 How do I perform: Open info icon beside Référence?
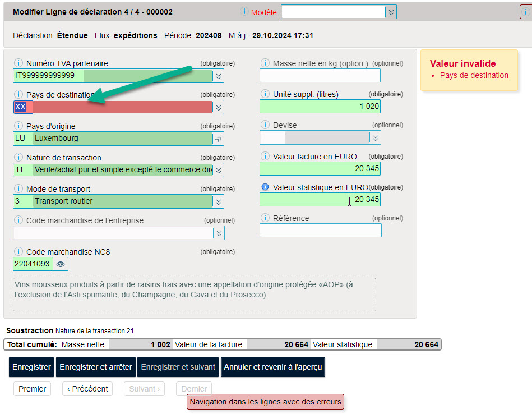[265, 218]
